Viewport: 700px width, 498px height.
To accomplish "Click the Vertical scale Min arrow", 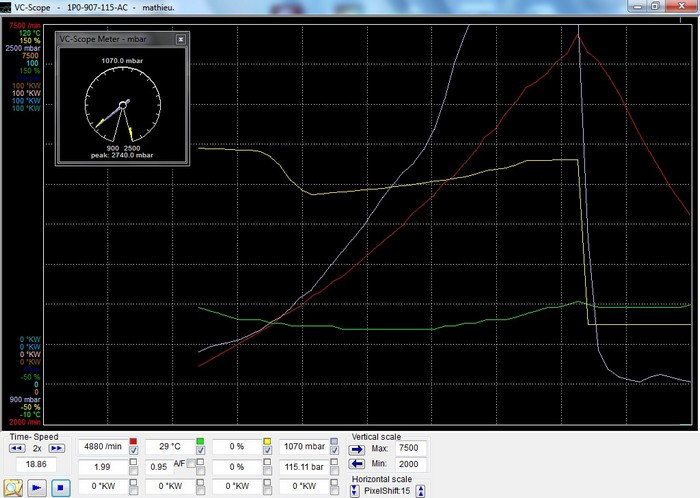I will [357, 466].
